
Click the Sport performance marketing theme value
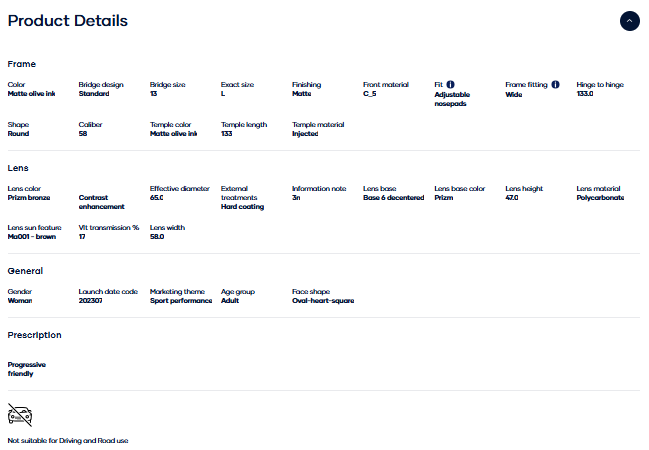(181, 301)
